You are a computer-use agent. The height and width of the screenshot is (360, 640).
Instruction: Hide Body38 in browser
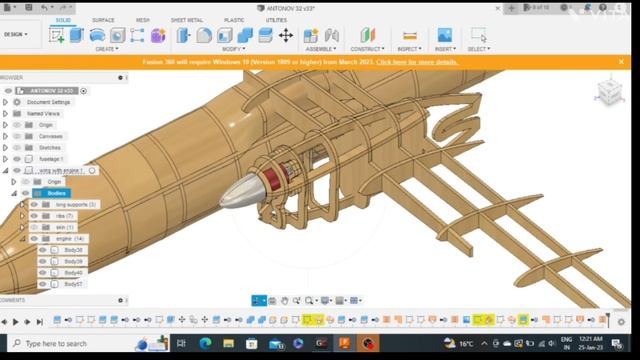coord(43,250)
